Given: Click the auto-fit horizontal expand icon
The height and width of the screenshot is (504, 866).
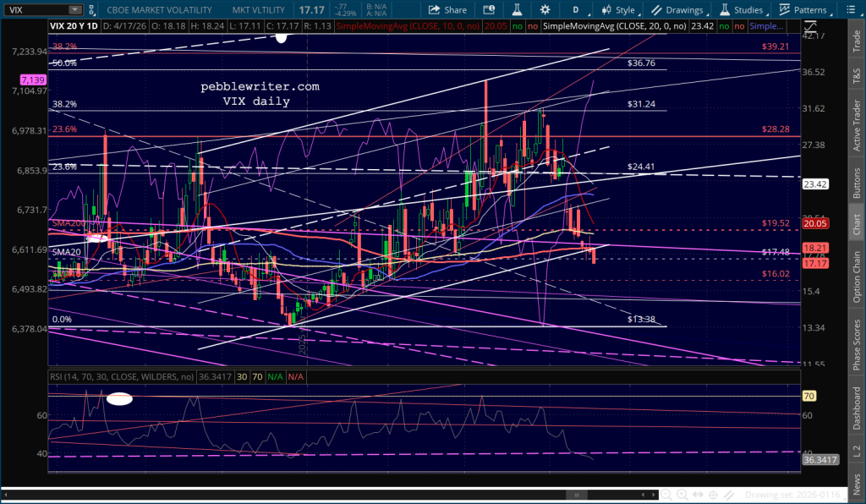Looking at the screenshot, I should tap(698, 496).
